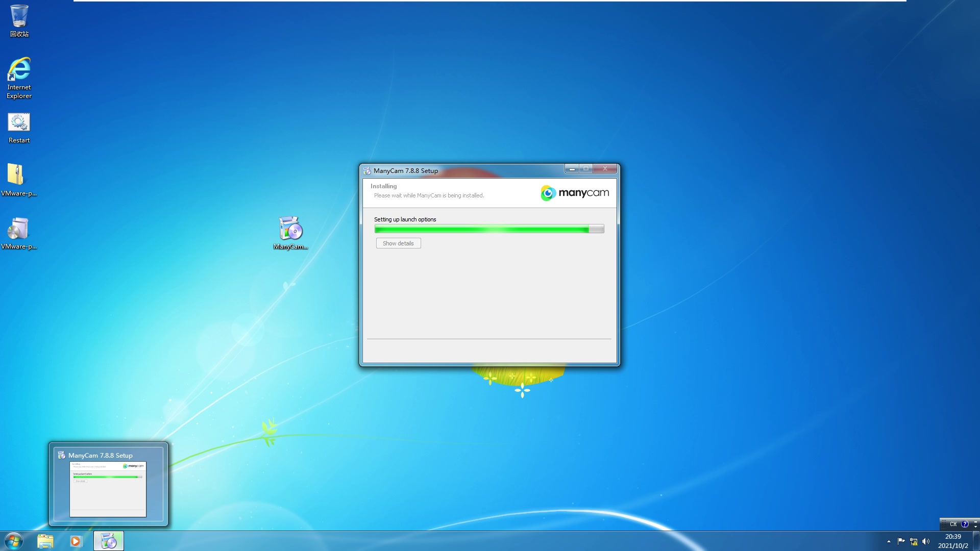
Task: Open the Action Center flag icon
Action: tap(901, 541)
